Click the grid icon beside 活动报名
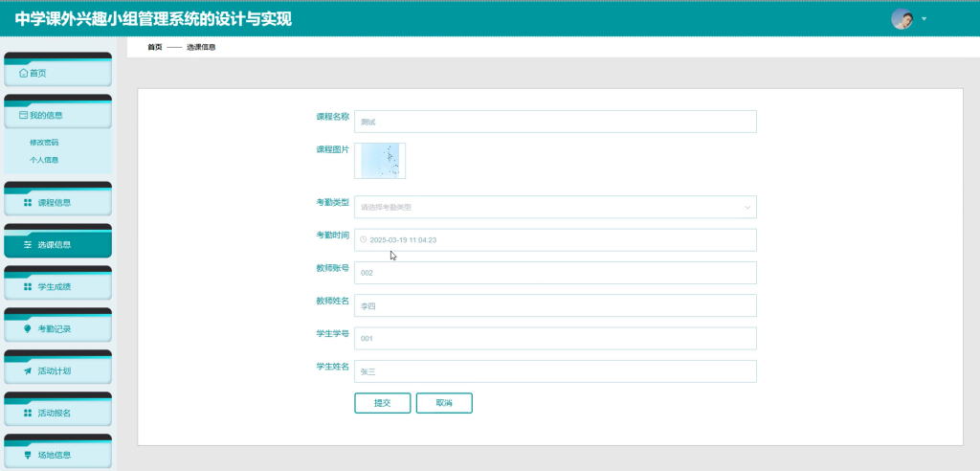 (x=28, y=413)
